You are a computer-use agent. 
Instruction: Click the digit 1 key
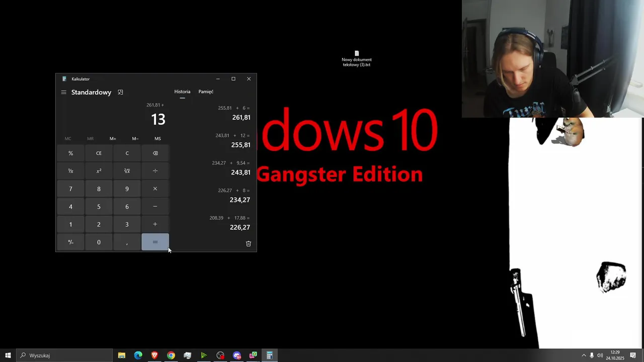point(70,224)
